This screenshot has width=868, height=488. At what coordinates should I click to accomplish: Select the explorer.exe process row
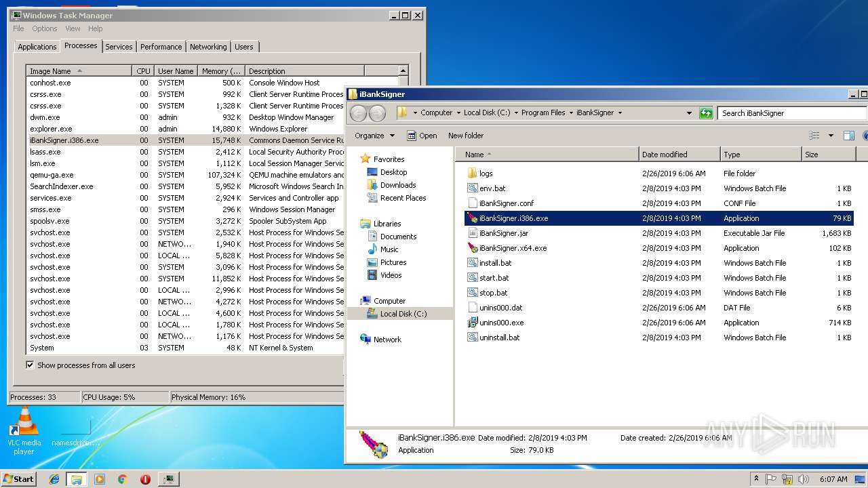pyautogui.click(x=185, y=129)
